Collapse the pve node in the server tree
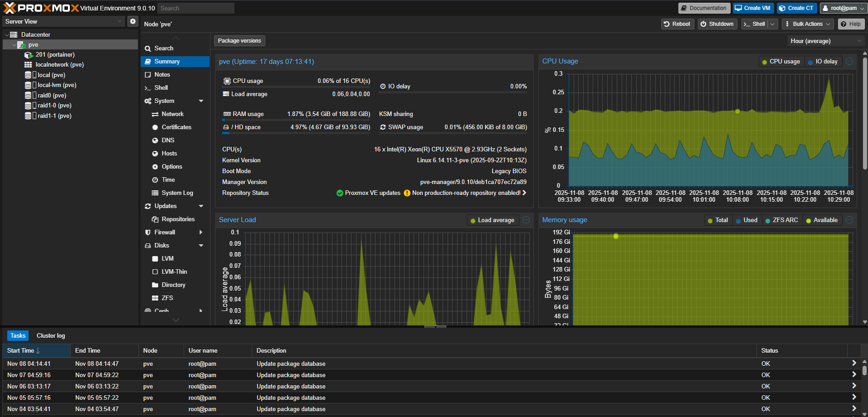868x417 pixels. click(13, 44)
